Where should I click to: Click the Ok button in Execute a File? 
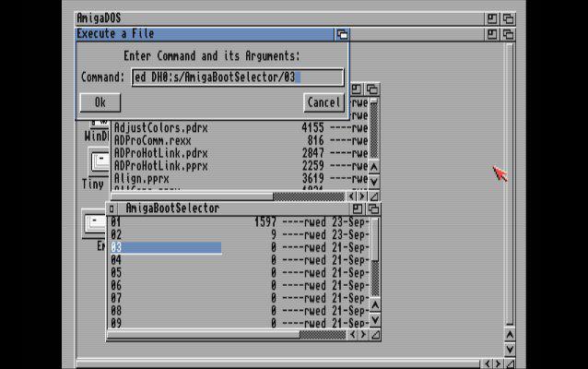click(x=100, y=102)
